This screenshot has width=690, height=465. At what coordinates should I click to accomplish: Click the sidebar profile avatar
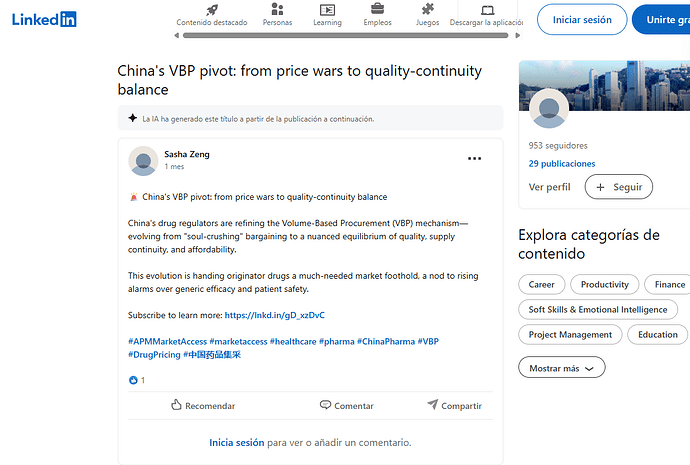[549, 108]
